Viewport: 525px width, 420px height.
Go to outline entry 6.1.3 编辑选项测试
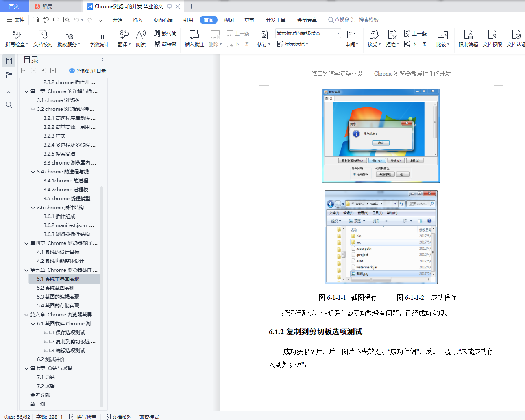coord(64,351)
